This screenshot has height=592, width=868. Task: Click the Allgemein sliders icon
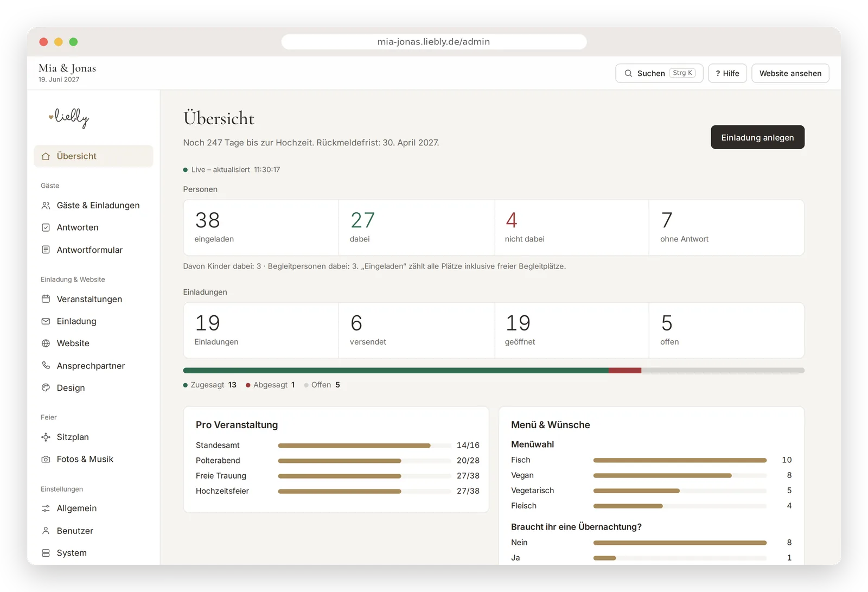(x=46, y=509)
